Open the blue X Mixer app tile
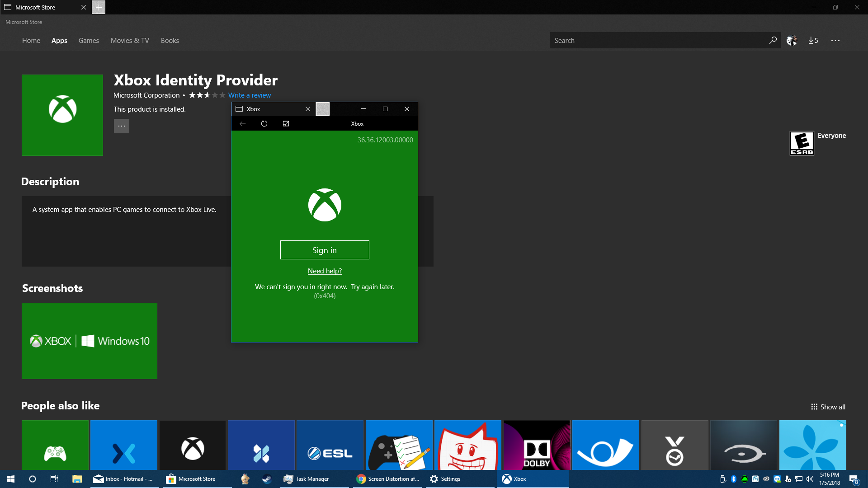This screenshot has width=868, height=488. 124,445
